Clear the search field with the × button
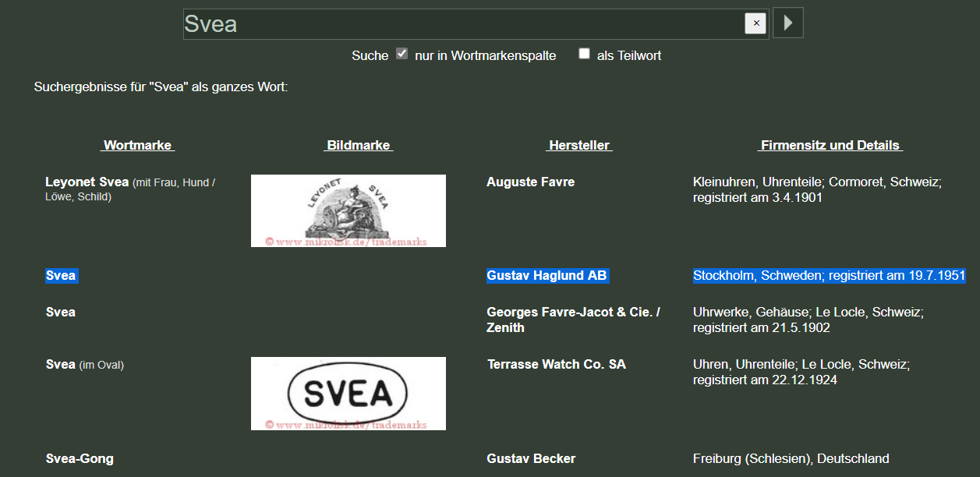This screenshot has height=477, width=980. click(x=755, y=23)
